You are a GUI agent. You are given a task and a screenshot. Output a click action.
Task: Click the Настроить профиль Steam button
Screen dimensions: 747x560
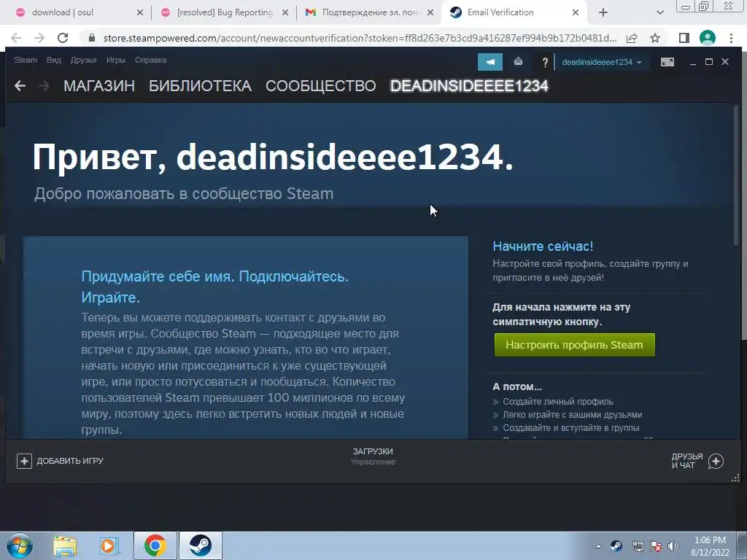(x=575, y=345)
